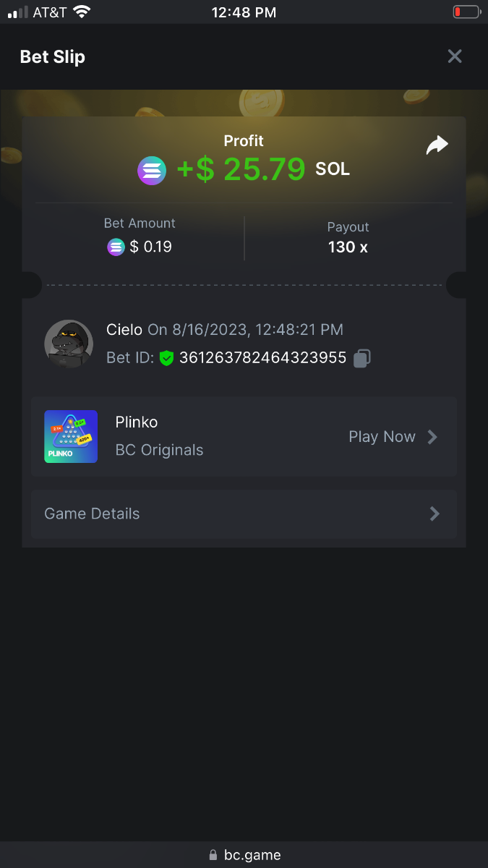
Task: Tap the lock icon beside bc.game
Action: 213,855
